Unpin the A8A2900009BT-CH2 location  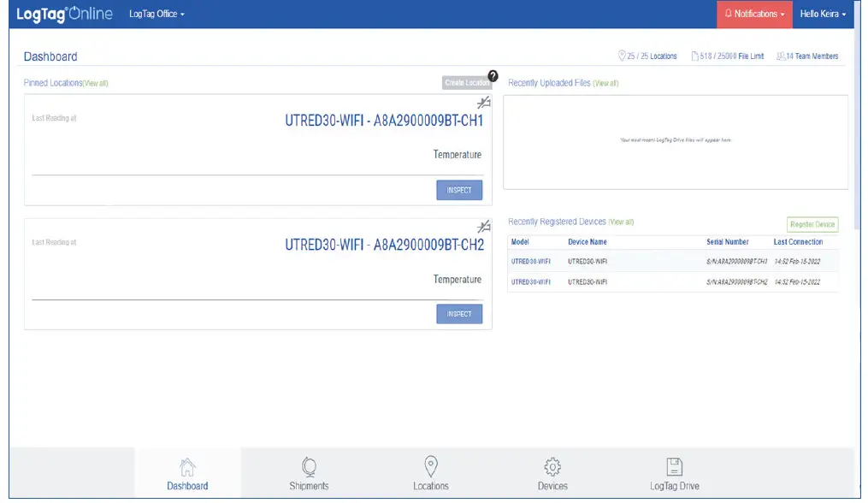click(x=483, y=227)
